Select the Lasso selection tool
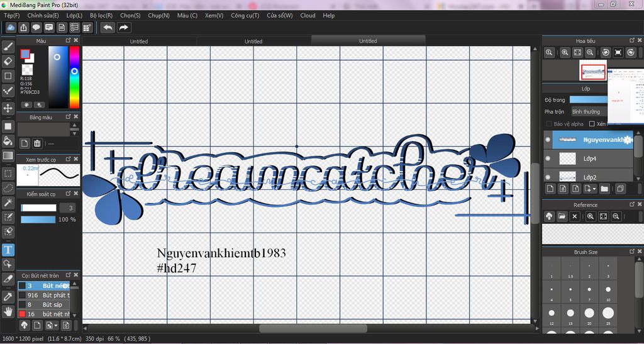 (8, 188)
